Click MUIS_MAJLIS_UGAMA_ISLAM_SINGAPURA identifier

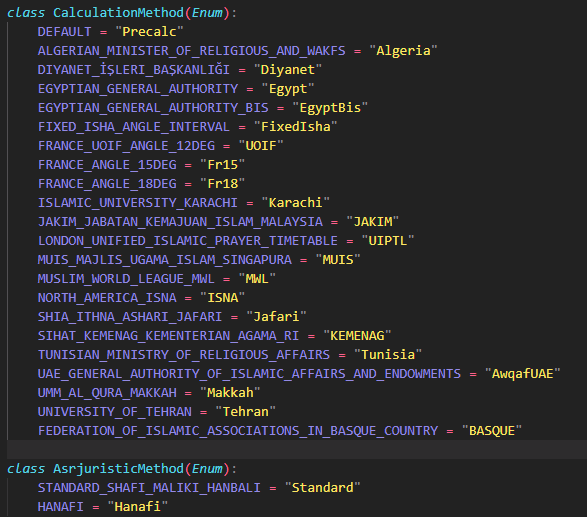pos(165,260)
